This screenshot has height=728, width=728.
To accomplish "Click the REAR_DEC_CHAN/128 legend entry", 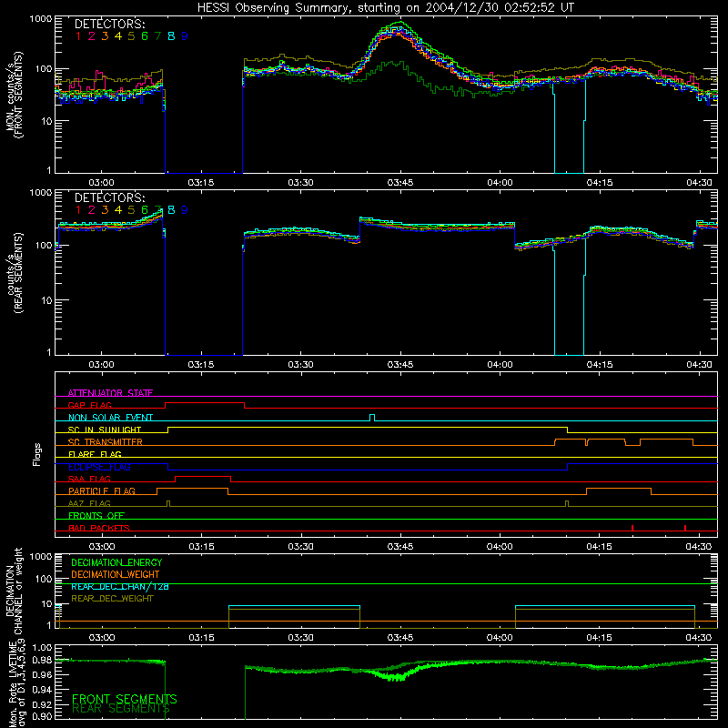I will tap(120, 586).
